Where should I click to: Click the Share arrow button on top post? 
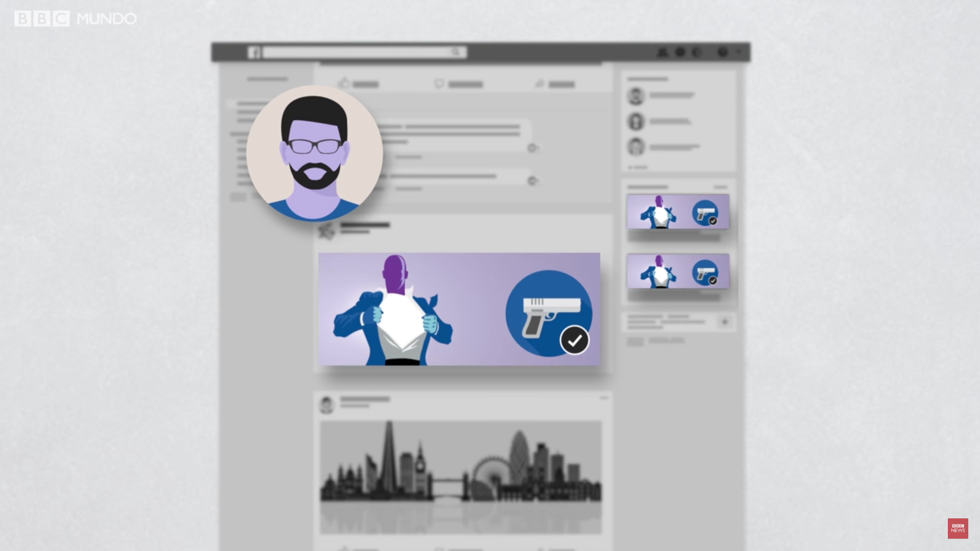tap(555, 84)
